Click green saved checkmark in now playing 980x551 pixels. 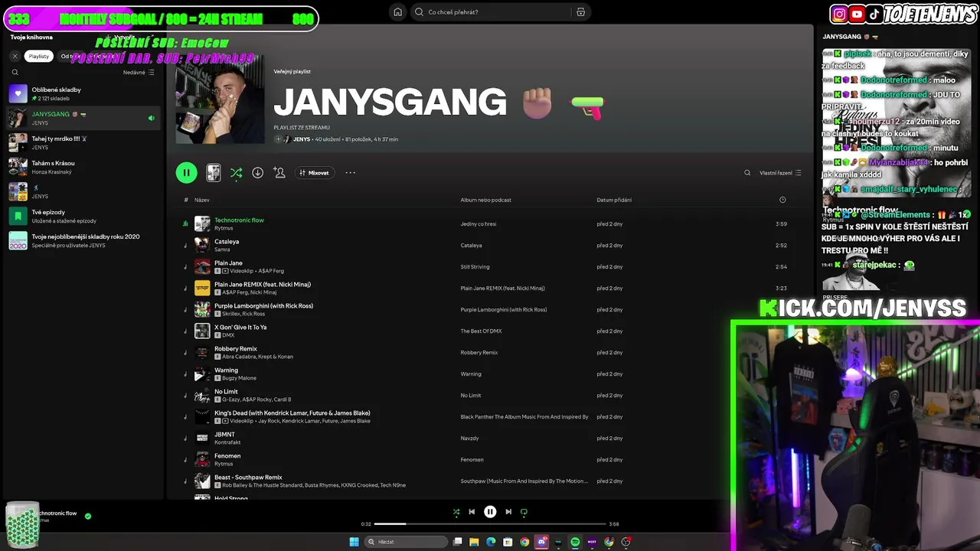[x=88, y=517]
